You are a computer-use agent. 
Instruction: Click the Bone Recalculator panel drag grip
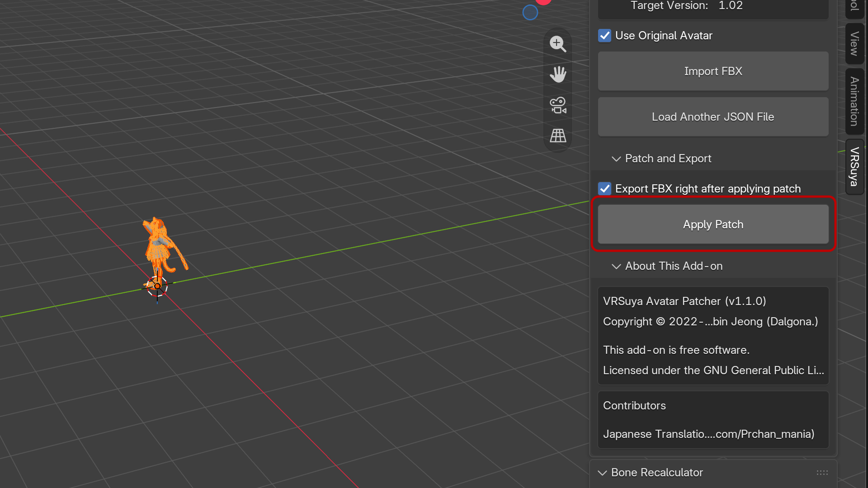tap(822, 473)
